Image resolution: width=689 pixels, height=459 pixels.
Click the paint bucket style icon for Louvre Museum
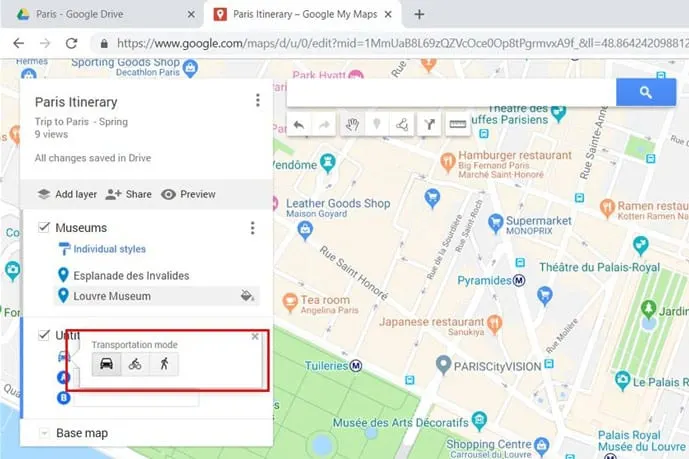point(247,296)
